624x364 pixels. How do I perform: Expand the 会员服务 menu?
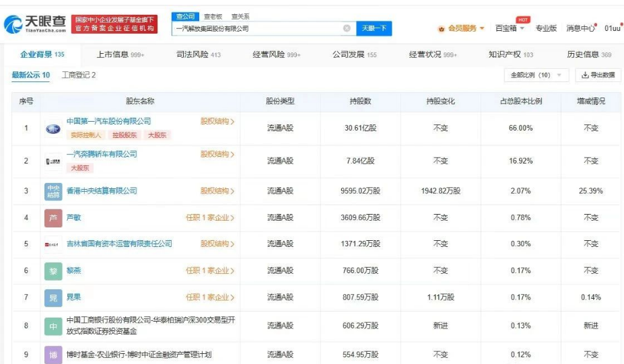(466, 28)
